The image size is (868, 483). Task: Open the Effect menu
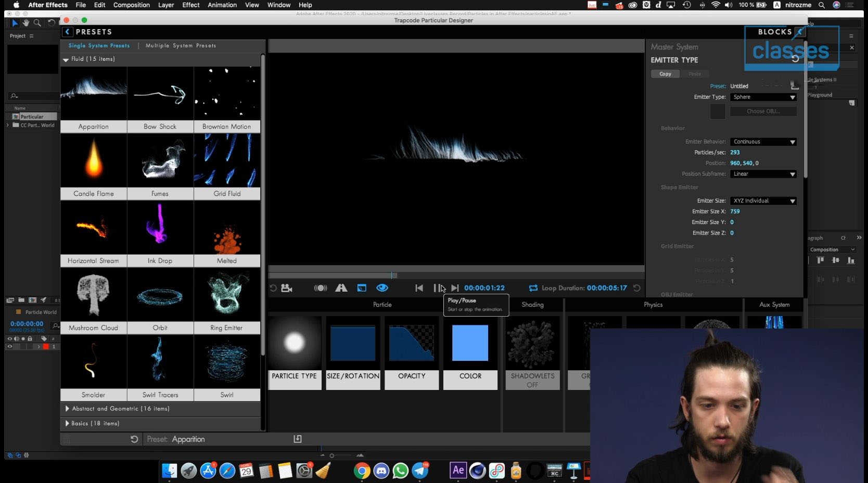191,5
